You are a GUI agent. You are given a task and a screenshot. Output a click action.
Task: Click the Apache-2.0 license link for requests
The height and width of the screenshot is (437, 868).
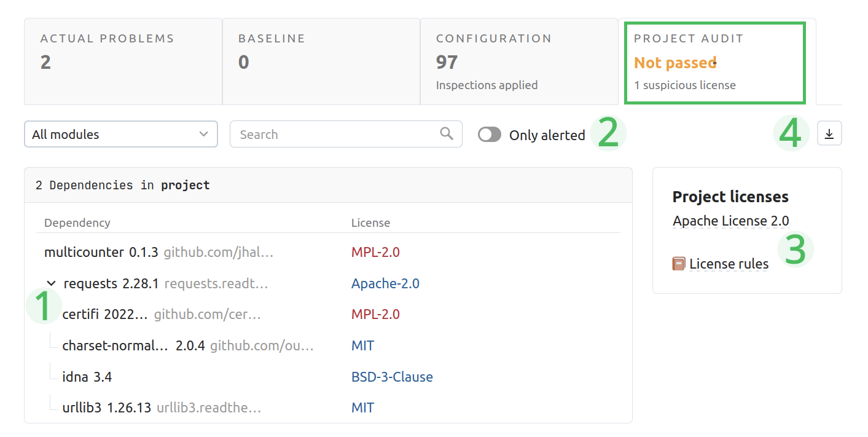385,283
